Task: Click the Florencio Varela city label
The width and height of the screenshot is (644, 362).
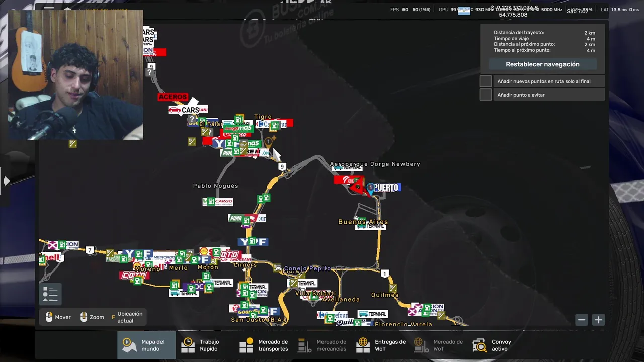Action: pyautogui.click(x=404, y=324)
